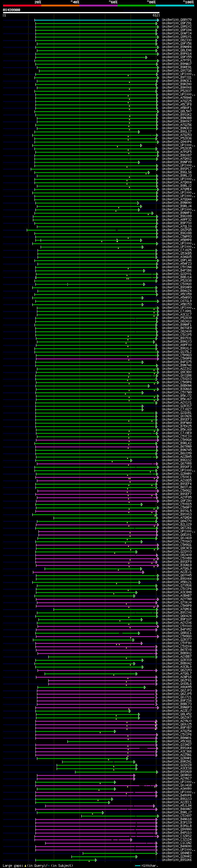
Task: Click the UniRef100_P52836 label
Action: 177,139
